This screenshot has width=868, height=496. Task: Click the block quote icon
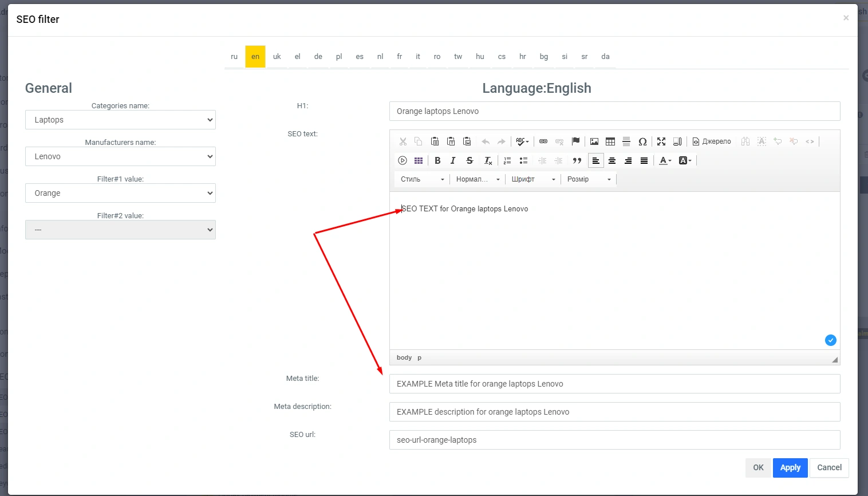pos(577,161)
